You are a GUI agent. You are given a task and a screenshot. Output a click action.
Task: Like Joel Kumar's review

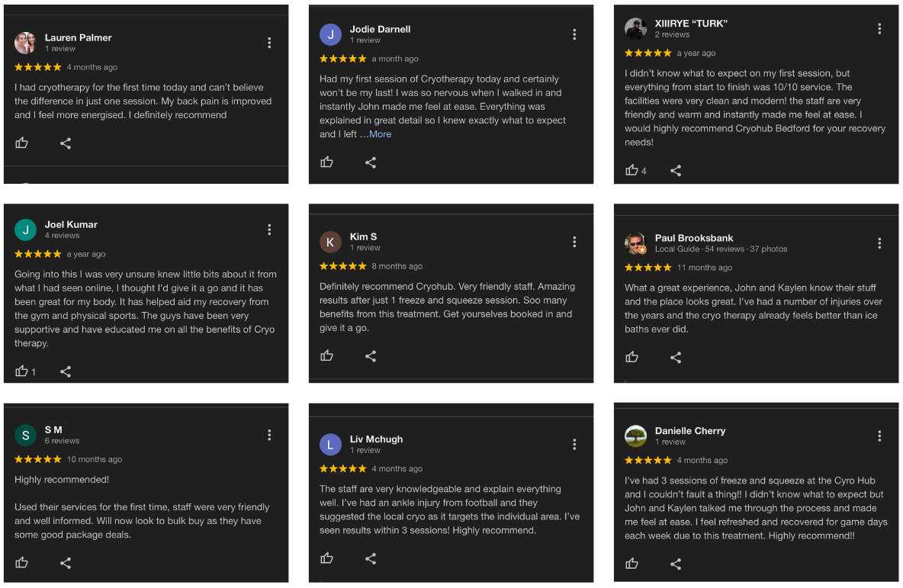pos(22,371)
